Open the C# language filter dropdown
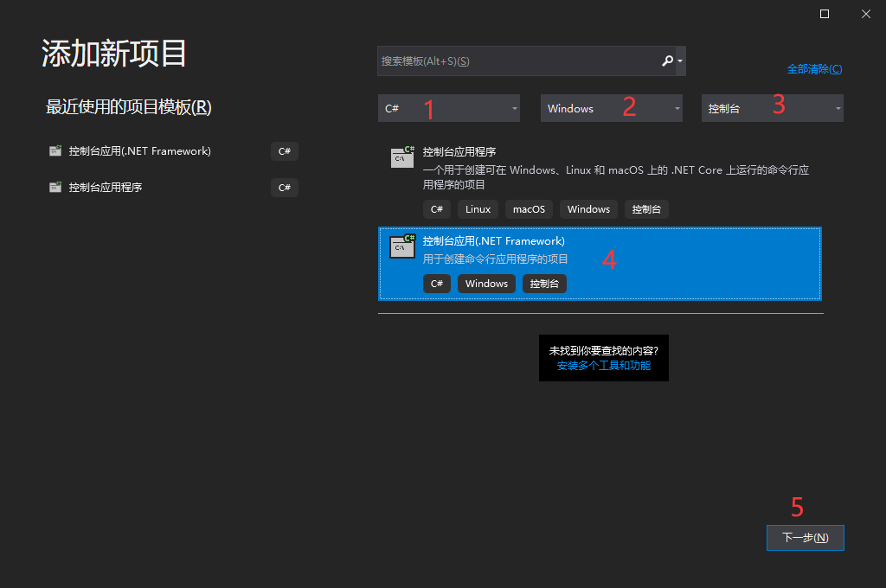Viewport: 886px width, 588px height. [449, 108]
